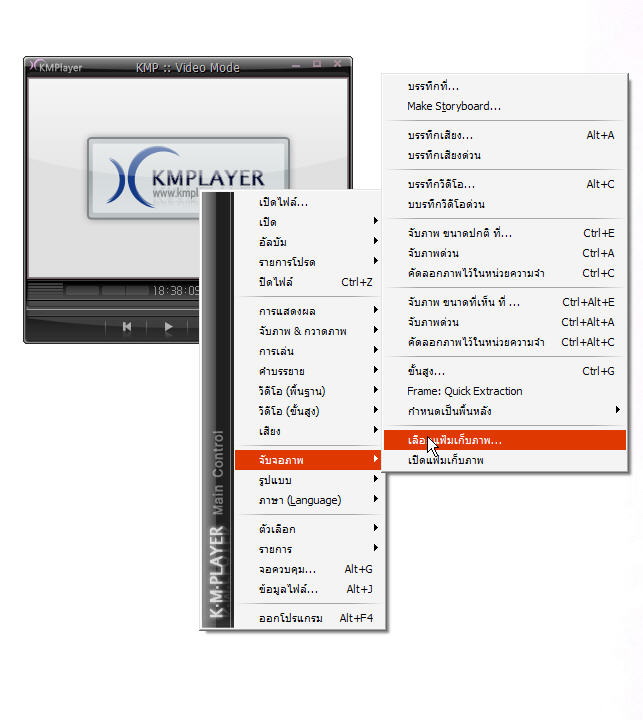Select บบรทึกวิดีโอด่วน entry
Image resolution: width=643 pixels, height=720 pixels.
pos(504,204)
